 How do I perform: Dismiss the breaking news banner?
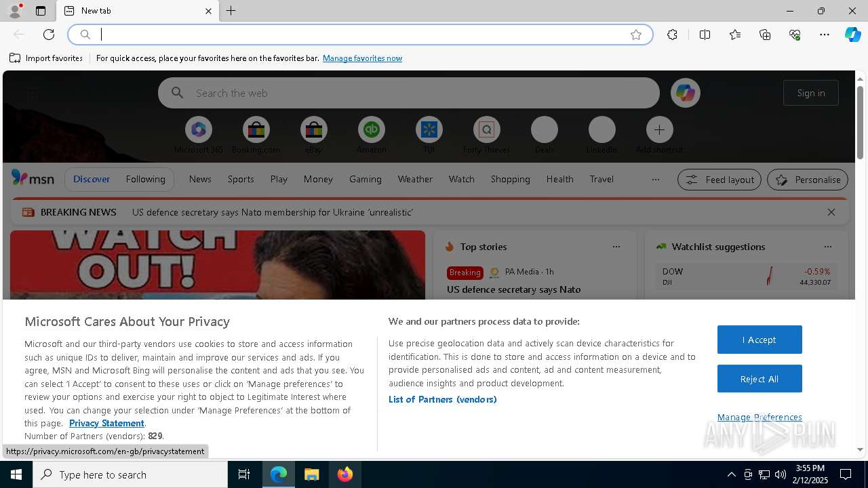[x=831, y=212]
